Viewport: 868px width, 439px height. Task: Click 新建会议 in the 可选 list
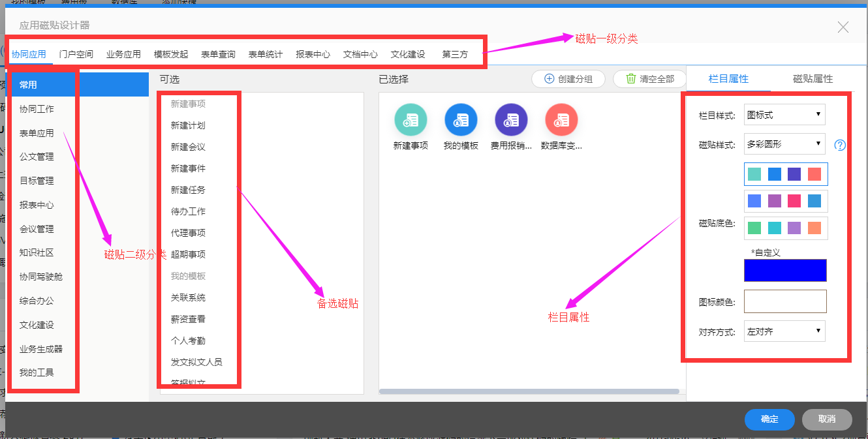pos(188,147)
